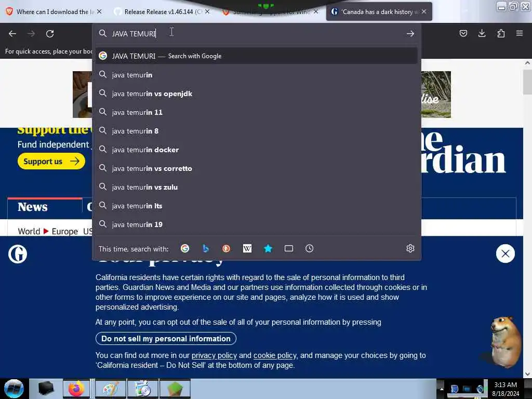Click 'Do not sell my personal information'
Image resolution: width=532 pixels, height=399 pixels.
pyautogui.click(x=166, y=339)
